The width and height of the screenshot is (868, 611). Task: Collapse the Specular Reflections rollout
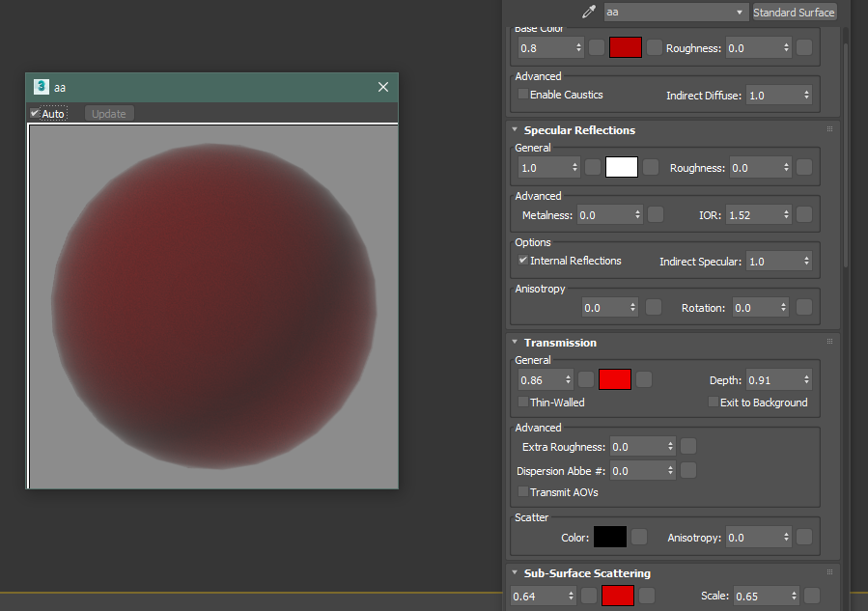(515, 130)
